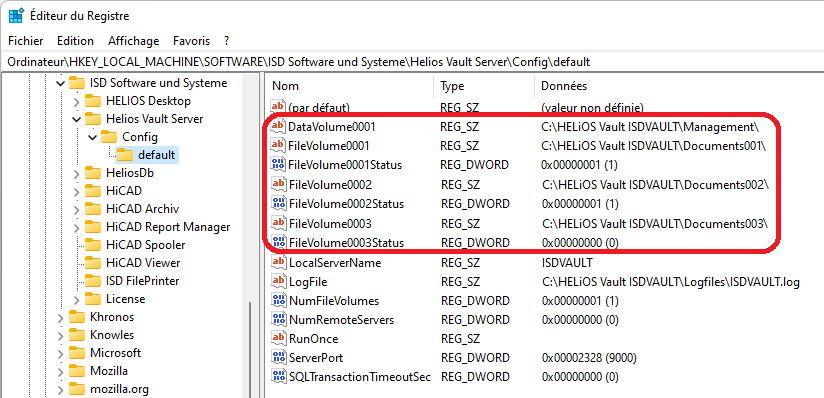
Task: Select the DataVolume0001 string value icon
Action: (277, 126)
